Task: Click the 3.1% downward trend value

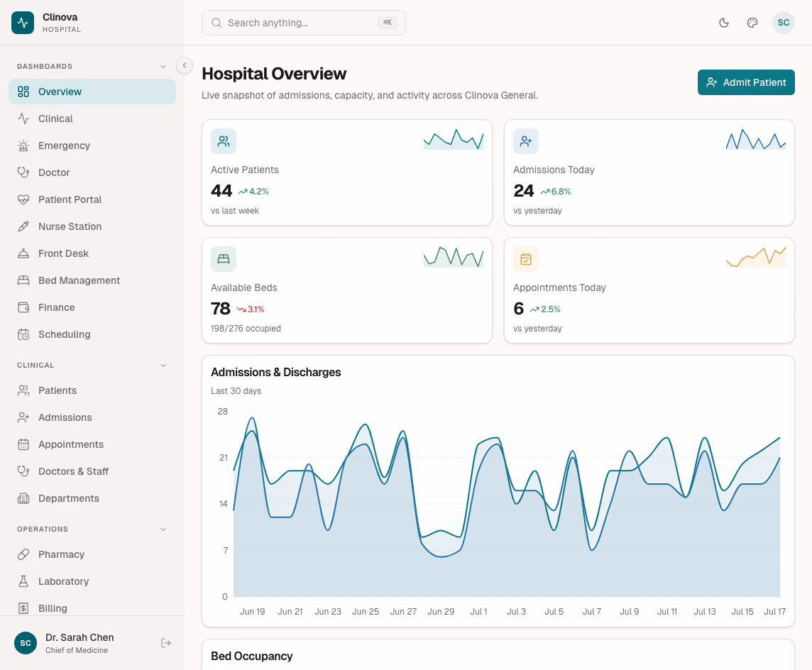Action: pos(256,309)
